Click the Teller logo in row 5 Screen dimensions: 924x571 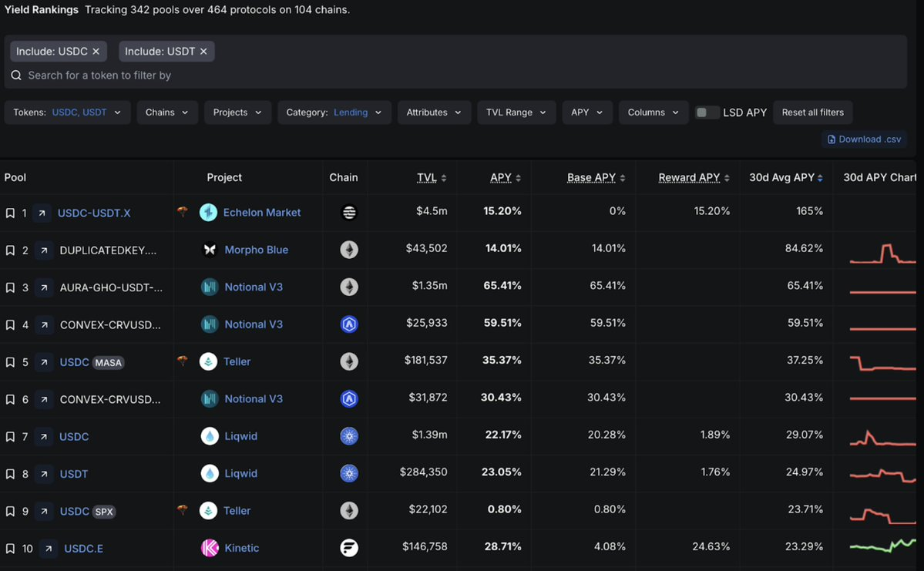(x=209, y=361)
